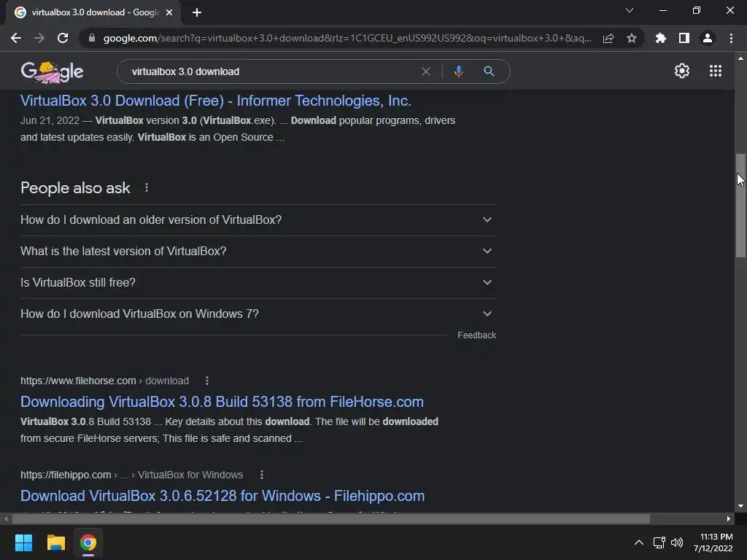The height and width of the screenshot is (560, 747).
Task: Select the virtualbox 3.0 download browser tab
Action: click(93, 12)
